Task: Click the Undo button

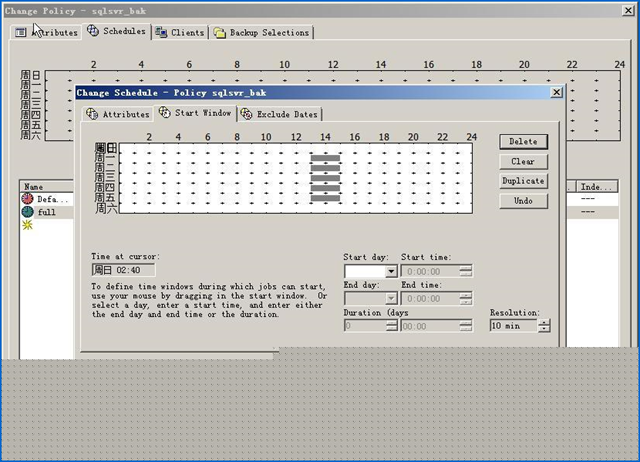Action: [523, 201]
